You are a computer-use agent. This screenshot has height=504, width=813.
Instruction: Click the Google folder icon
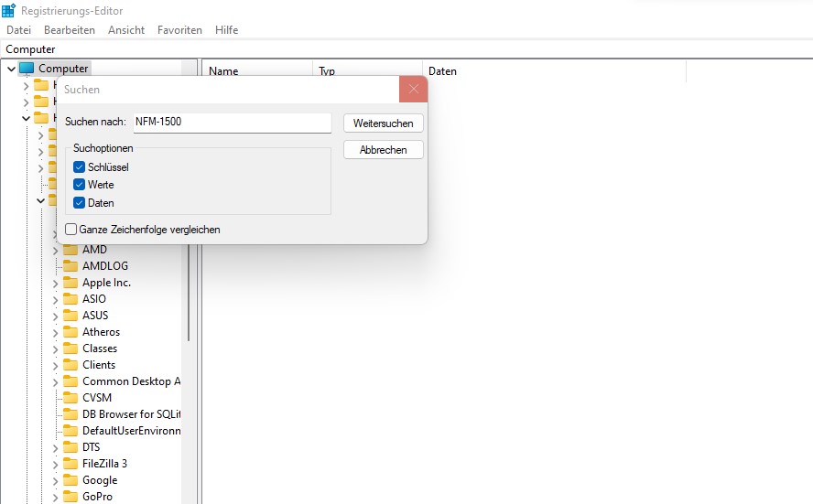pos(70,480)
